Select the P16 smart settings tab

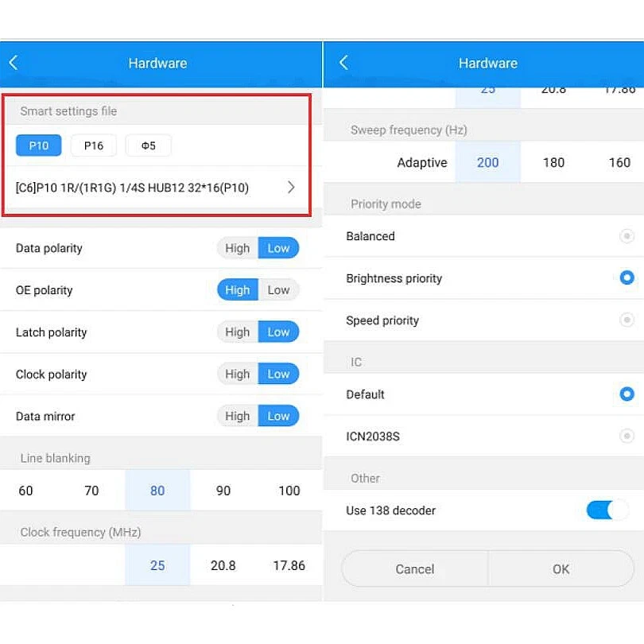pyautogui.click(x=93, y=145)
